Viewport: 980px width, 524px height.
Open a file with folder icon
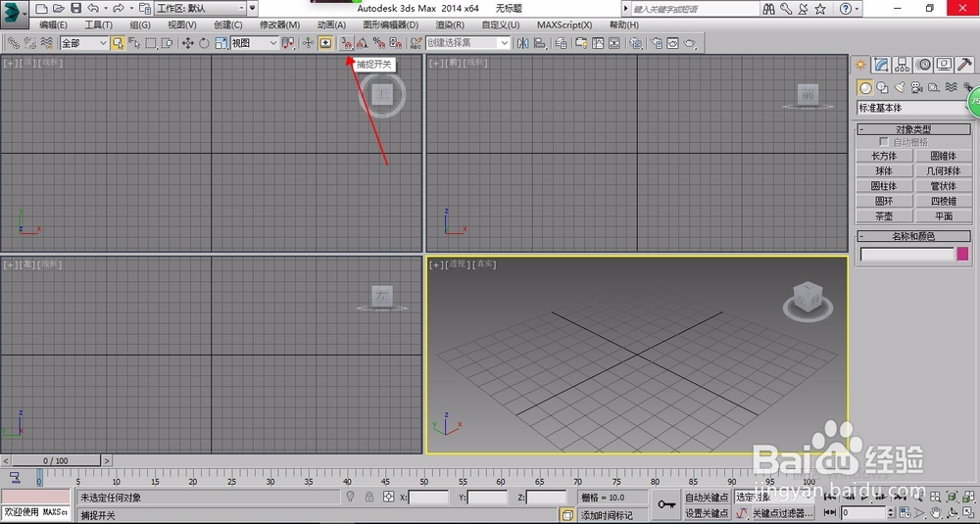pos(59,8)
